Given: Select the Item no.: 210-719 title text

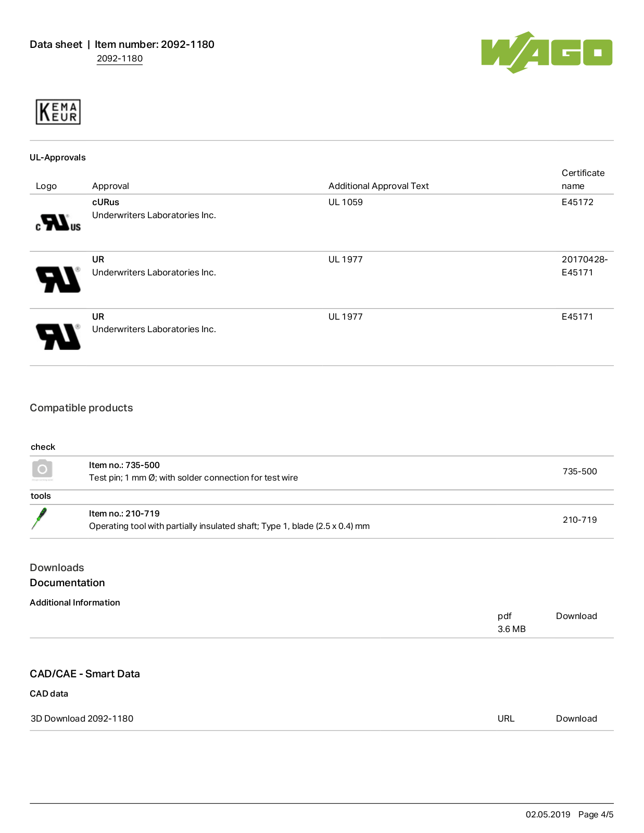Looking at the screenshot, I should click(124, 514).
